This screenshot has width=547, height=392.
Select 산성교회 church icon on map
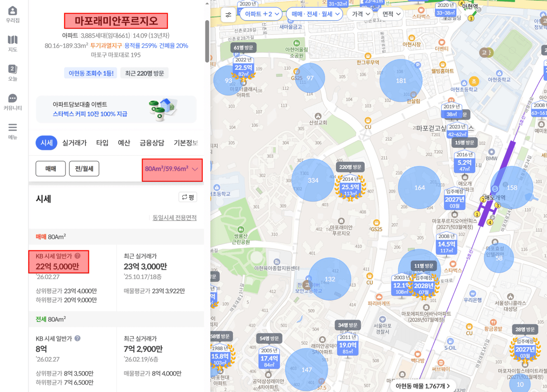pyautogui.click(x=318, y=116)
